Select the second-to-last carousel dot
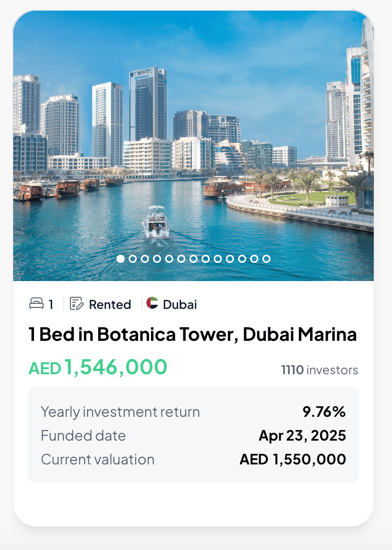Screen dimensions: 392x550 coord(254,259)
